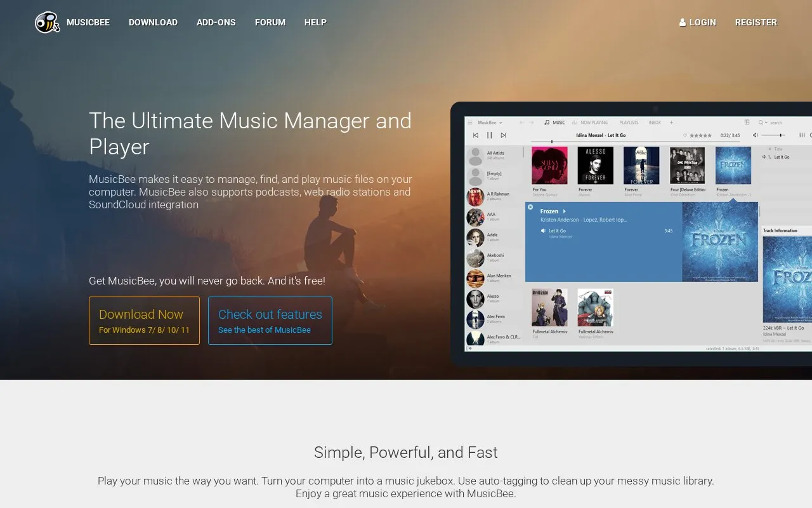This screenshot has height=508, width=812.
Task: Select the Four Deluxe Edition album cover
Action: (688, 166)
